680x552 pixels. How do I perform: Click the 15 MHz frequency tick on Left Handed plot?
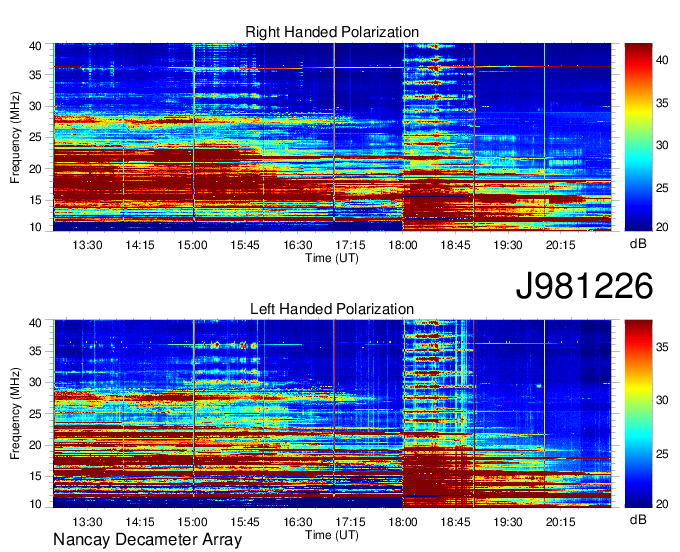[x=35, y=476]
